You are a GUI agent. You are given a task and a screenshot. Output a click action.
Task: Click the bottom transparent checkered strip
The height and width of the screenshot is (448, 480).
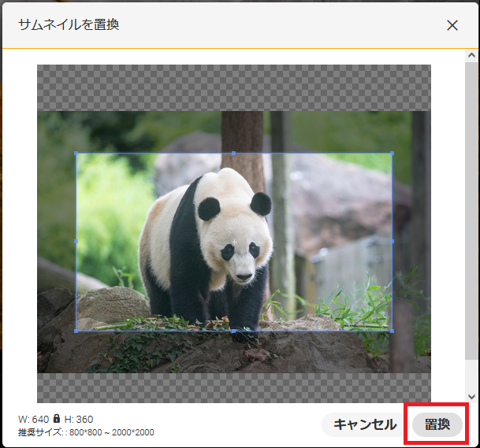click(234, 387)
